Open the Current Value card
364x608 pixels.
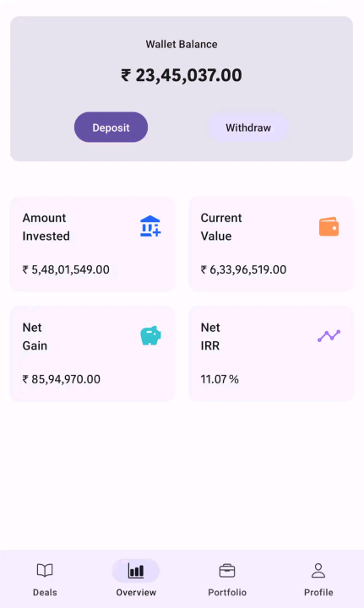pos(271,244)
